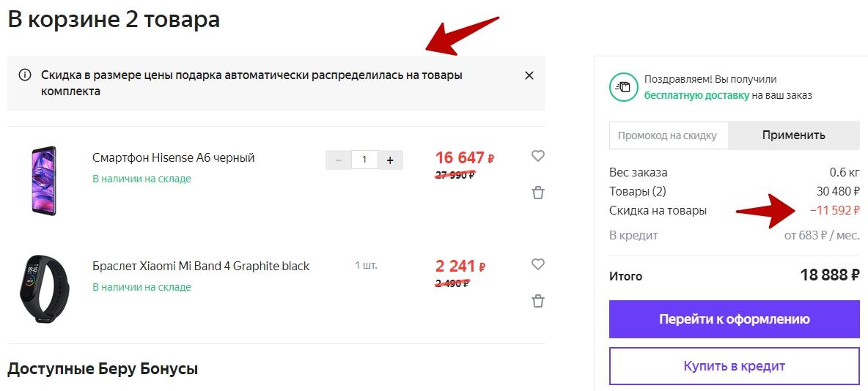Open Смартфон Hisense A6 черный product link
The height and width of the screenshot is (391, 868).
click(x=173, y=158)
